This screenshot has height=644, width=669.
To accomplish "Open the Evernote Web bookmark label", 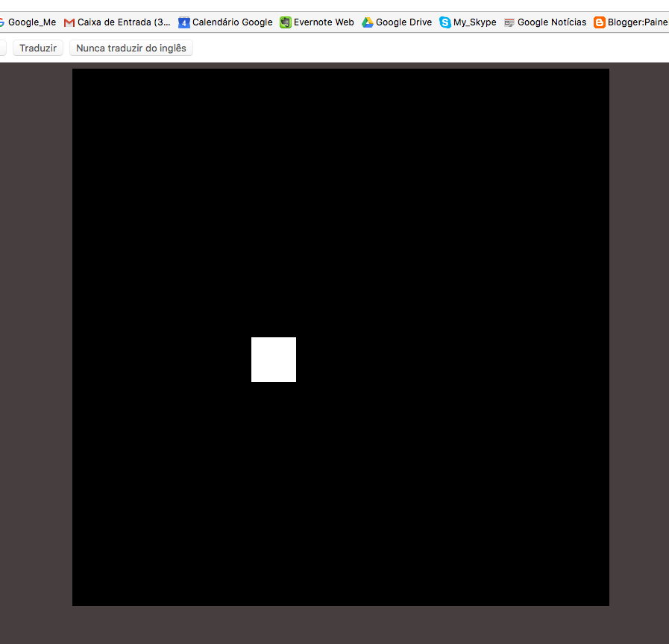I will coord(324,22).
